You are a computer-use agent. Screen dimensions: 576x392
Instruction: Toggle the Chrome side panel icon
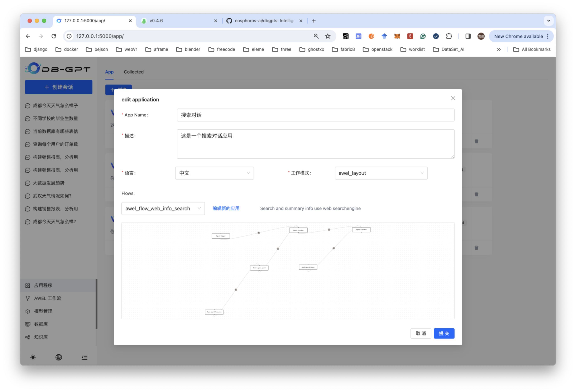468,36
